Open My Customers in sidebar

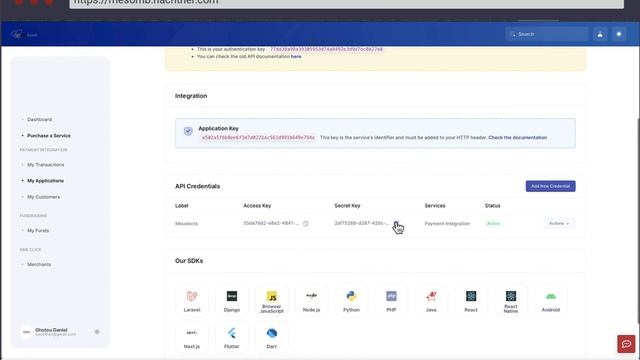tap(43, 197)
